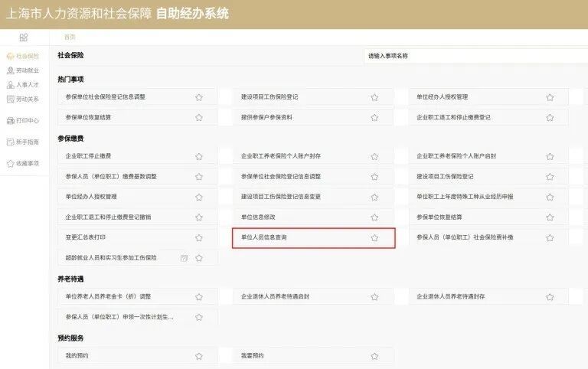
Task: Click the star for 参保人员（单位职工）申领一次性计划生...
Action: coord(199,317)
